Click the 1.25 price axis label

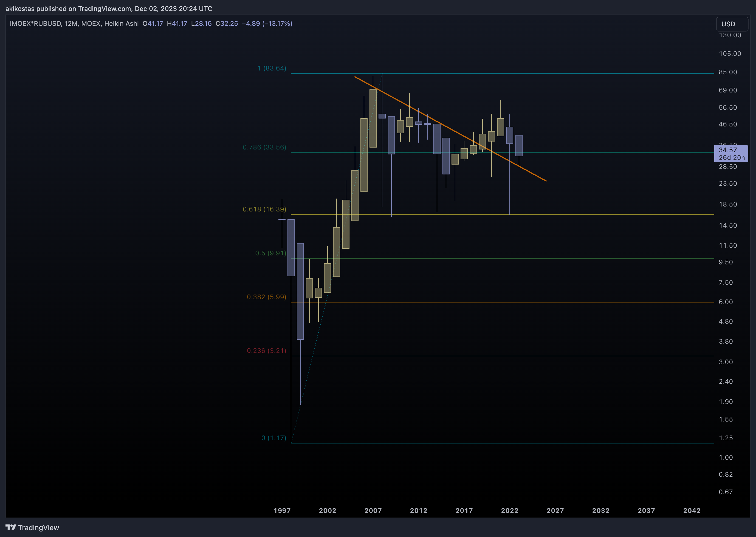(x=726, y=438)
